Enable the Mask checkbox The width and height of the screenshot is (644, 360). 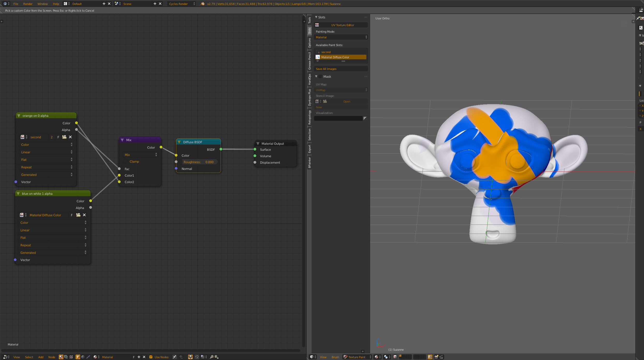(320, 76)
